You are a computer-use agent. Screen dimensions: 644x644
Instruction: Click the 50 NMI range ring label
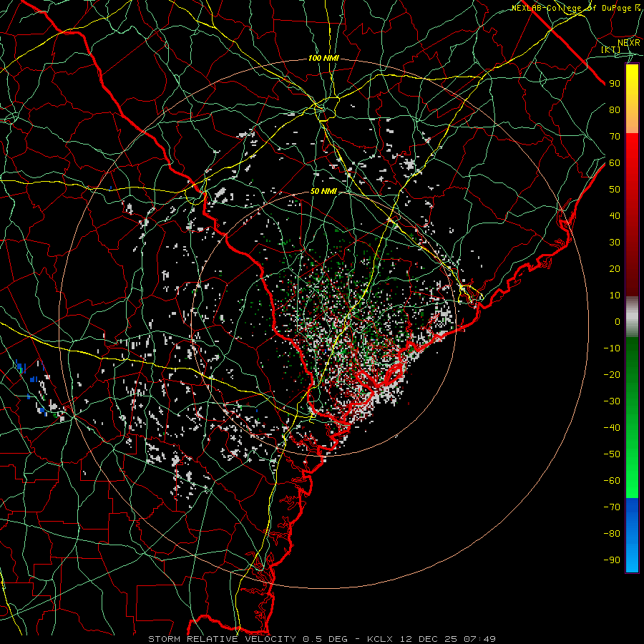pos(323,191)
